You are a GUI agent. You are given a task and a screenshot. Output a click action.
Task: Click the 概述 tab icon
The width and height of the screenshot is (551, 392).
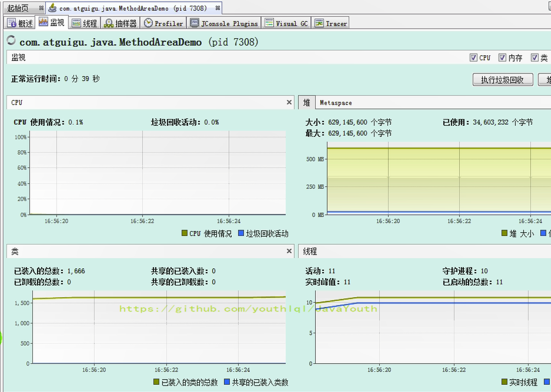(x=12, y=23)
